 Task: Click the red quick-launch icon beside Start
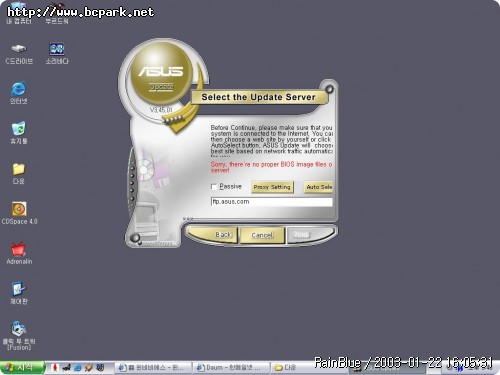tap(55, 368)
